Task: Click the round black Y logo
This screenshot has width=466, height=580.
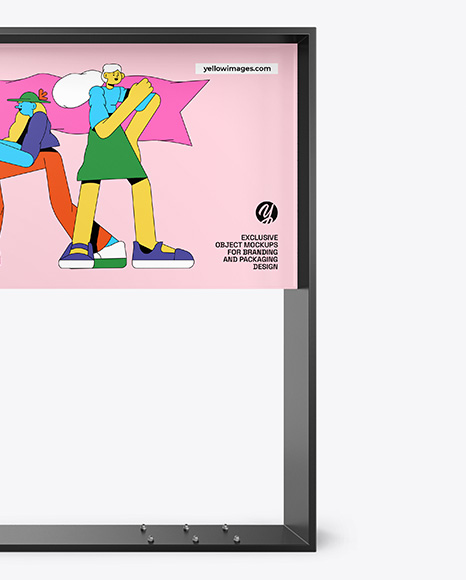Action: [267, 212]
